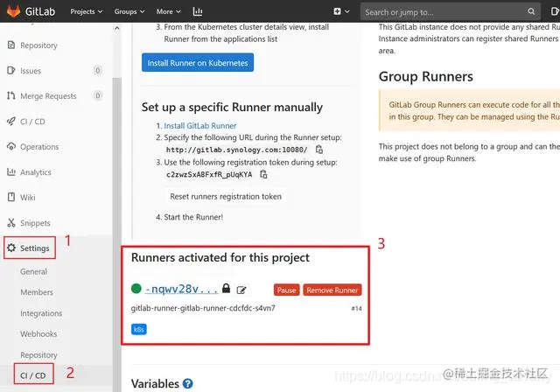
Task: Click the runner ID #14
Action: 356,308
